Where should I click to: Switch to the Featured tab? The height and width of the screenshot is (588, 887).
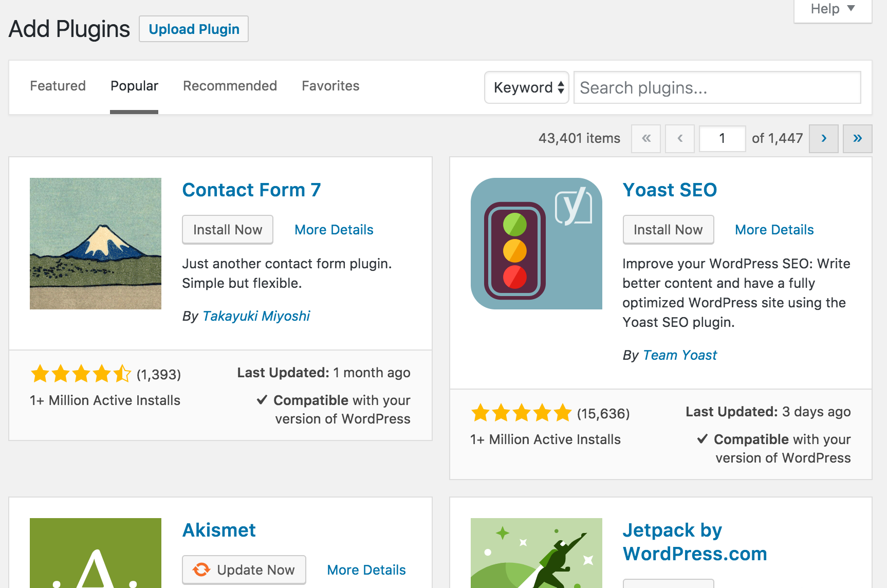pos(58,86)
